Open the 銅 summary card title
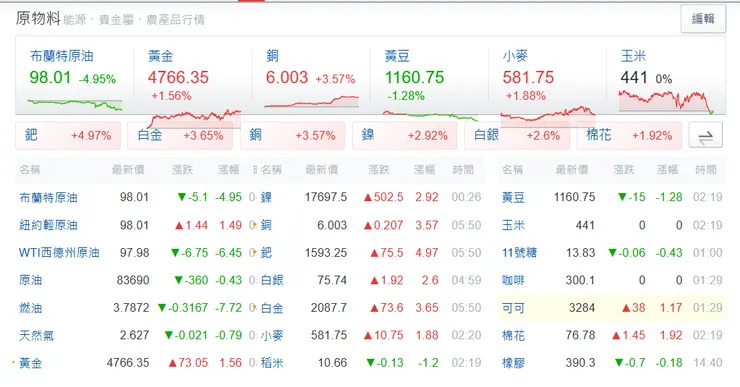This screenshot has width=740, height=387. click(272, 56)
